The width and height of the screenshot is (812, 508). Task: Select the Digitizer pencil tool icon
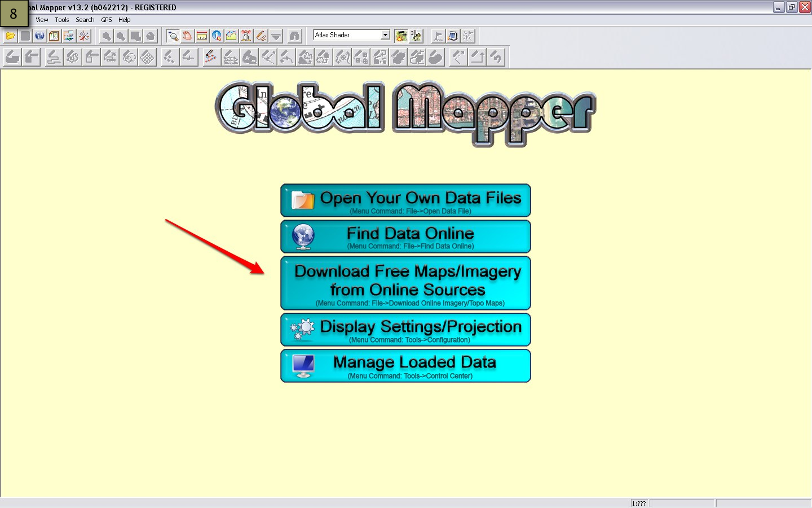261,36
